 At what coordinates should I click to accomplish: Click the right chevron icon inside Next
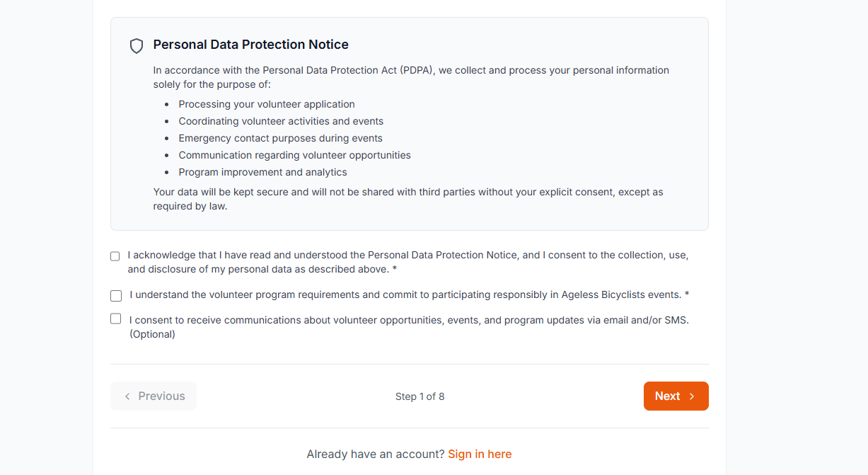click(x=692, y=396)
